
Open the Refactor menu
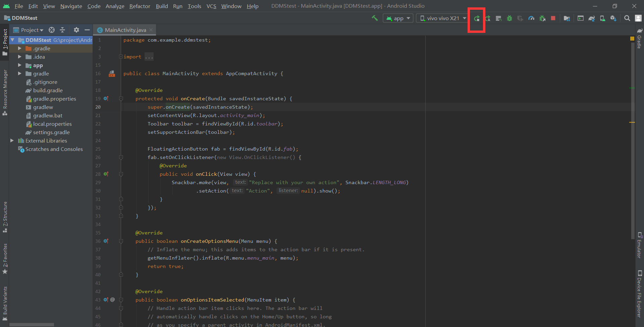click(x=140, y=6)
